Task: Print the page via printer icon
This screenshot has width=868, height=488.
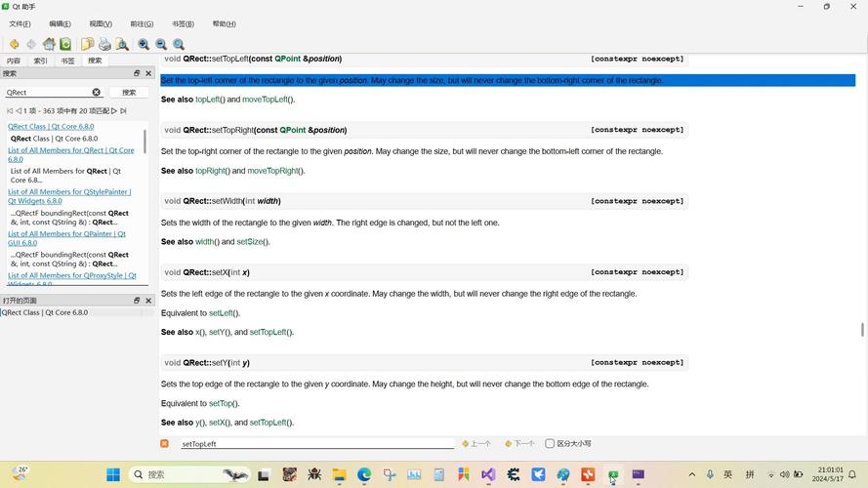Action: [x=104, y=44]
